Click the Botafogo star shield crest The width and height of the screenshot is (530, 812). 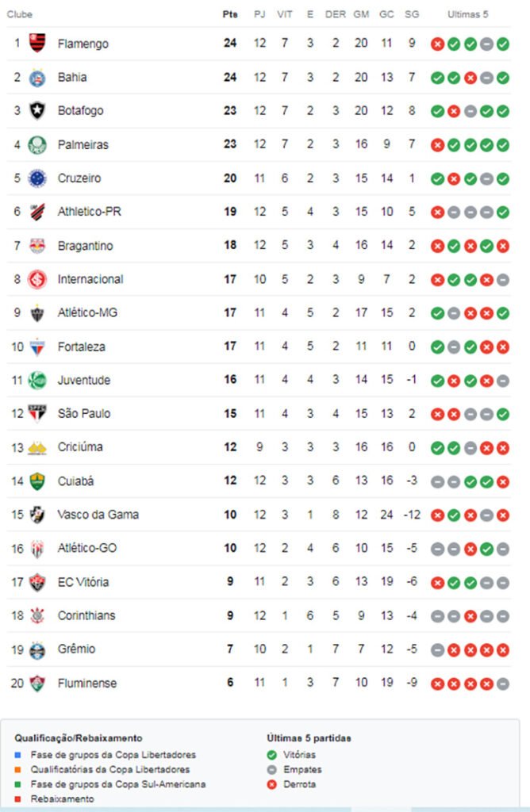(x=37, y=110)
